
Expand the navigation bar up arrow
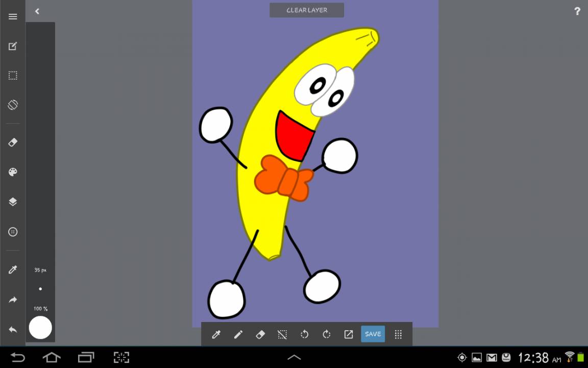click(x=293, y=357)
